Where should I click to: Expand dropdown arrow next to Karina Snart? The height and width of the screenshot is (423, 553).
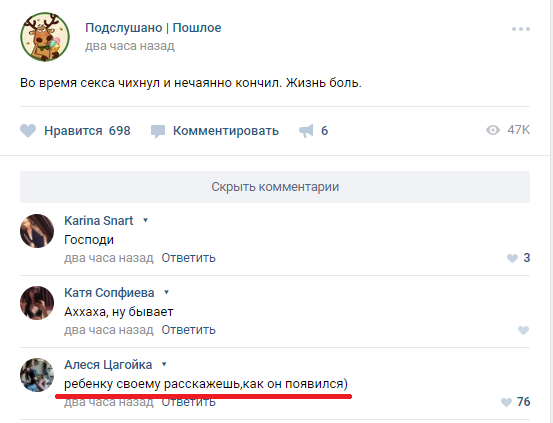[x=145, y=220]
